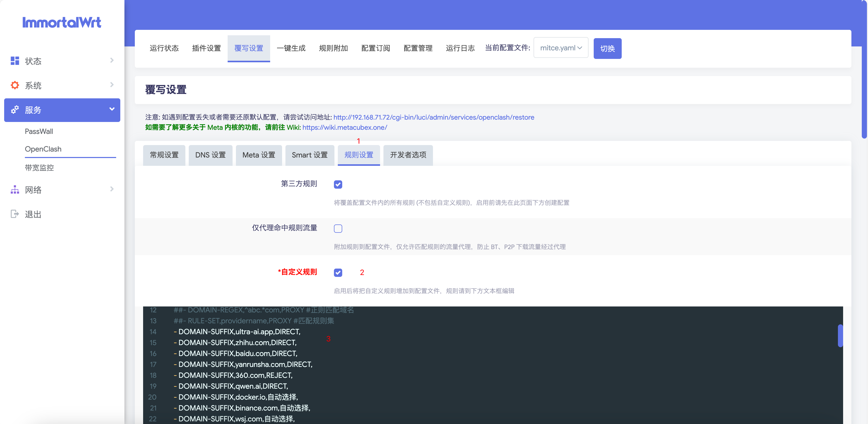
Task: Click the Network topology icon
Action: [15, 190]
